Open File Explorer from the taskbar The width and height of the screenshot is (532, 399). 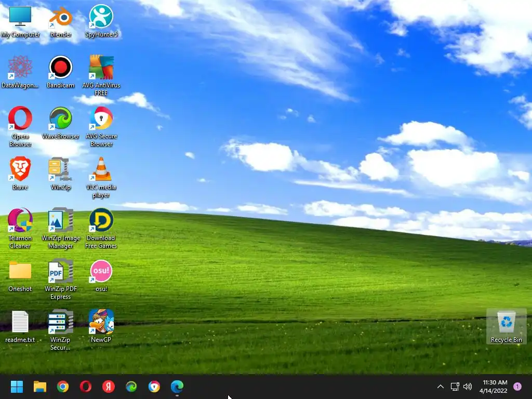click(x=39, y=387)
